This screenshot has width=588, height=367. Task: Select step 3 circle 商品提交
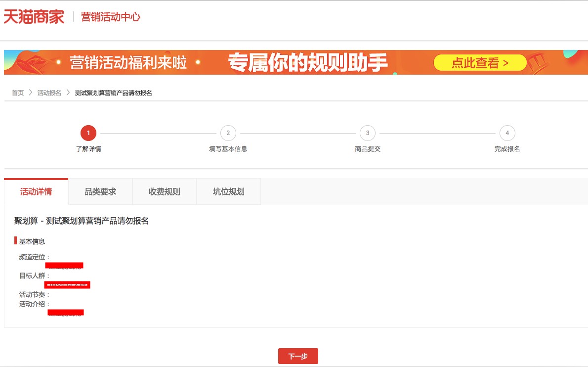[368, 133]
